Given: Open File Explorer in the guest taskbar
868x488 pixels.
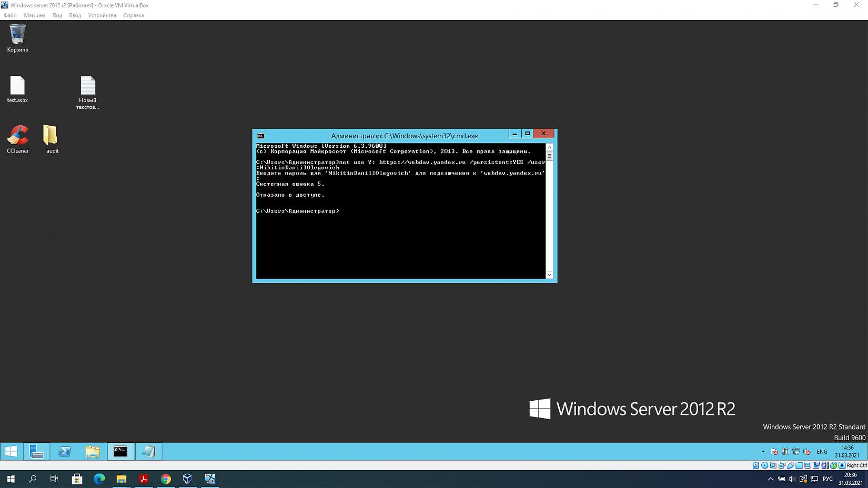Looking at the screenshot, I should (93, 451).
